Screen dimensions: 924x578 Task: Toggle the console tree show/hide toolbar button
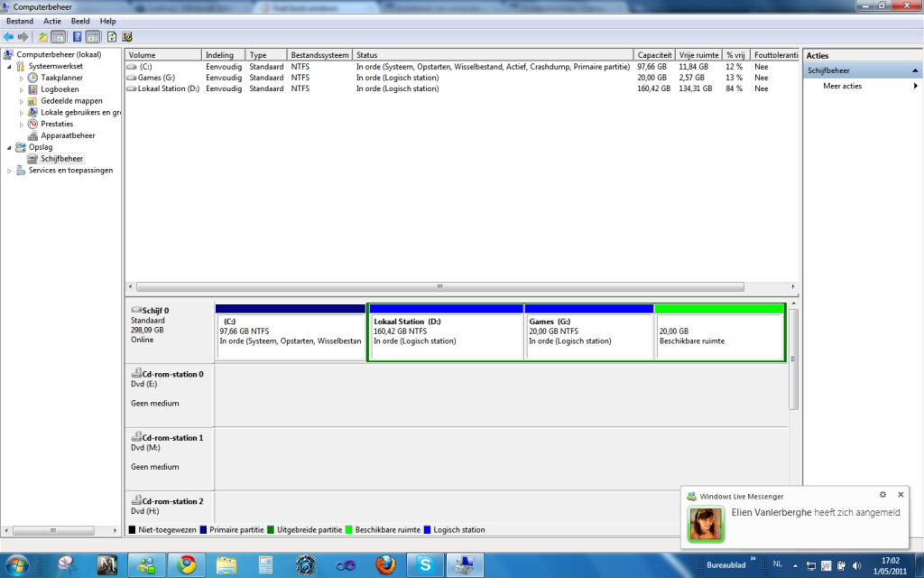point(58,37)
